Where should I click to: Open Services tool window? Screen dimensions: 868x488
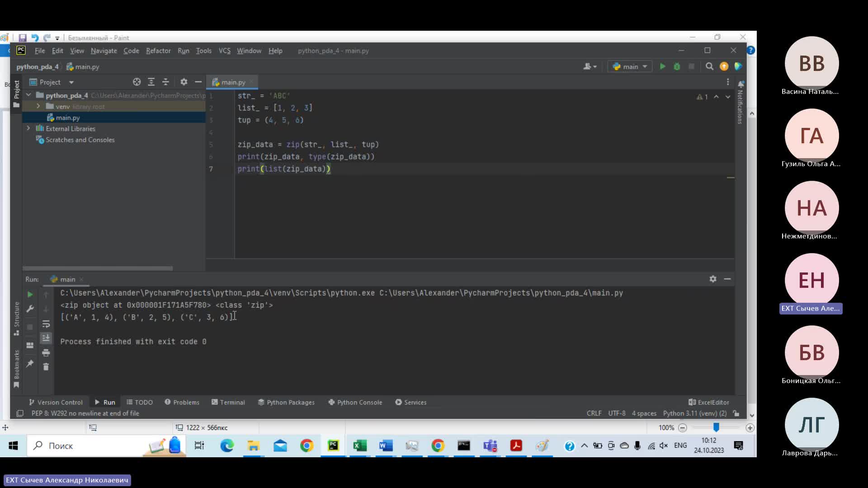411,402
